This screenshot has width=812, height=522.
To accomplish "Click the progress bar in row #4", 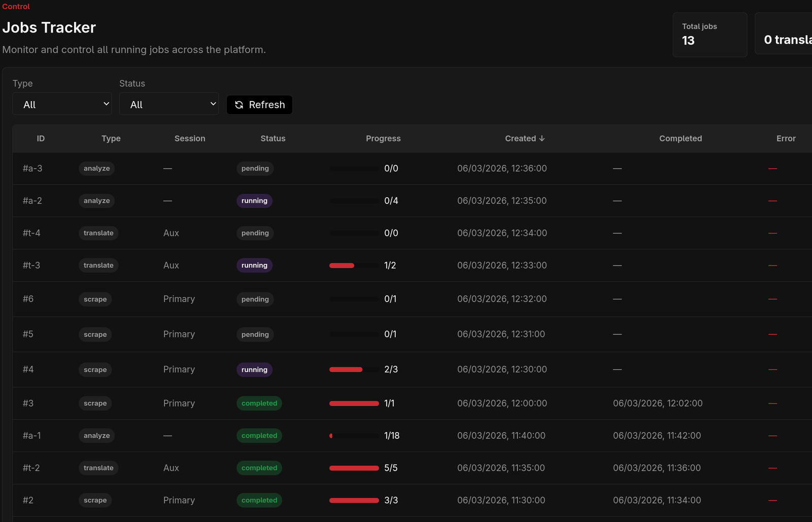I will (x=354, y=370).
